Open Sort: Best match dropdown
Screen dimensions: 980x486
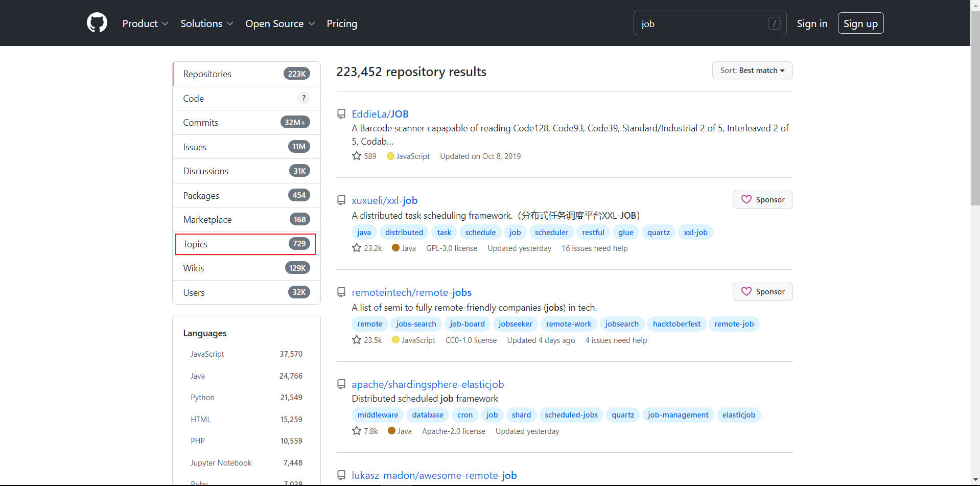tap(752, 71)
